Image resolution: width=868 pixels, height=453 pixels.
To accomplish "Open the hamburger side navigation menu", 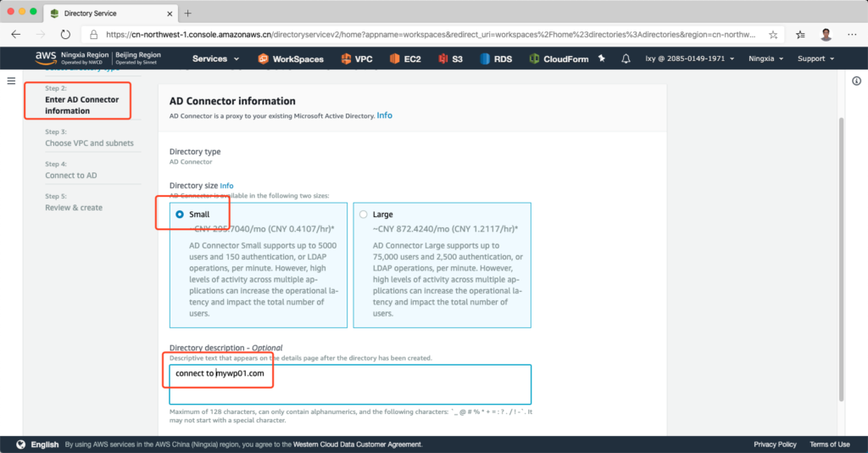I will [x=11, y=81].
